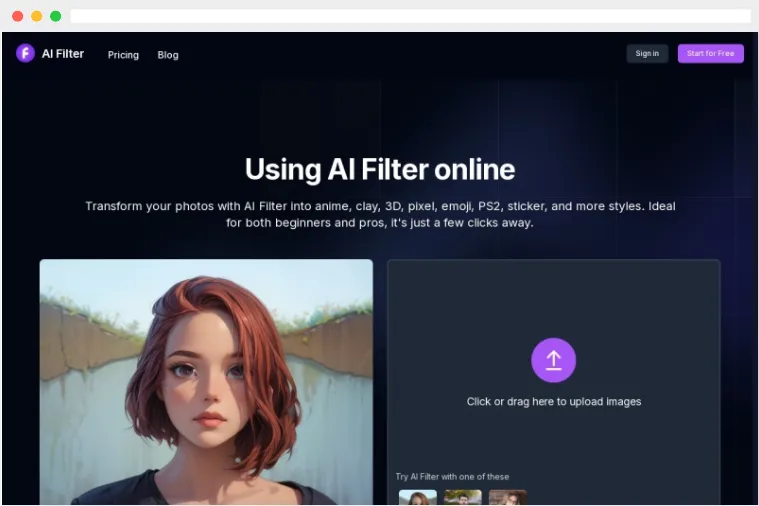Viewport: 759px width, 506px height.
Task: Open the Blog page
Action: point(168,55)
